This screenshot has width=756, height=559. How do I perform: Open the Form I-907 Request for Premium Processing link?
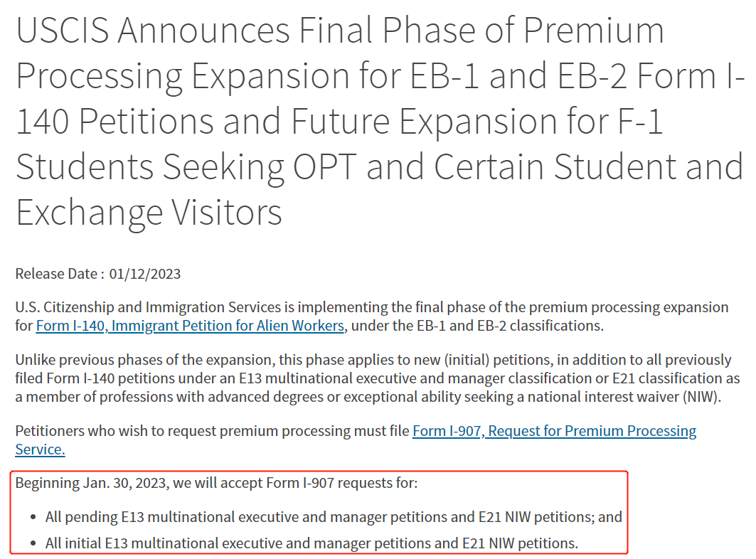[554, 431]
